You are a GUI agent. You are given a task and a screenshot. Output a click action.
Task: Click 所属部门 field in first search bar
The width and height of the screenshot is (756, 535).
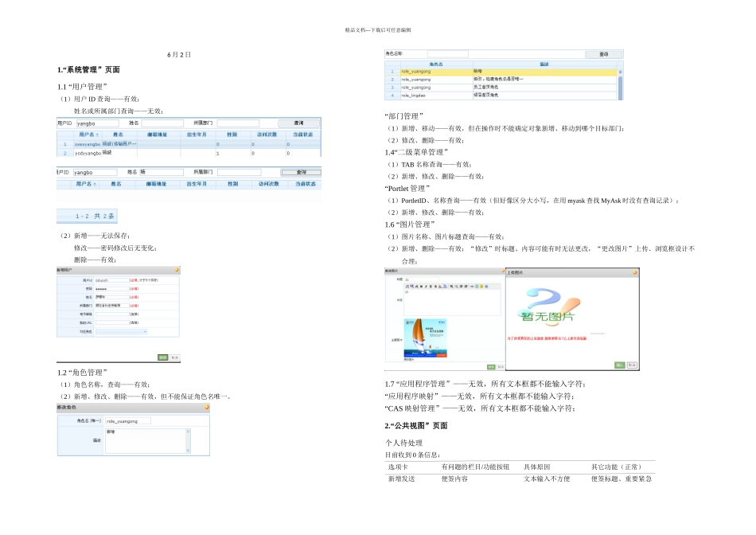coord(238,123)
